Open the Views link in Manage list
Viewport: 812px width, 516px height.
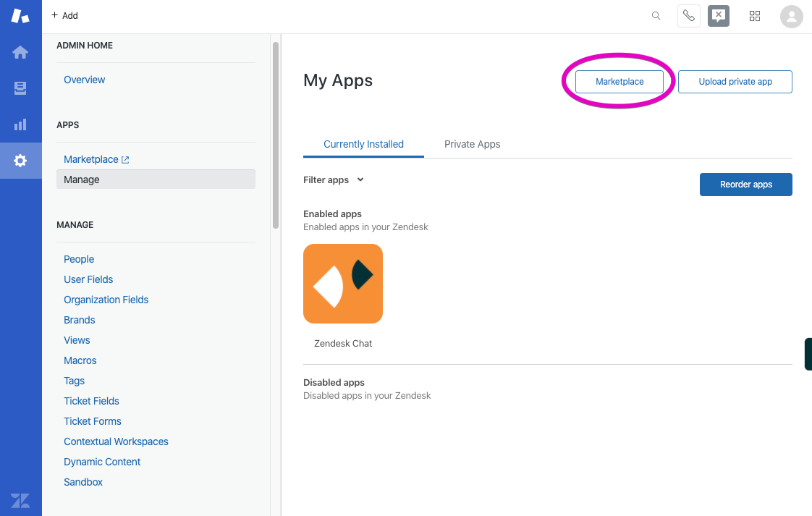pos(77,340)
